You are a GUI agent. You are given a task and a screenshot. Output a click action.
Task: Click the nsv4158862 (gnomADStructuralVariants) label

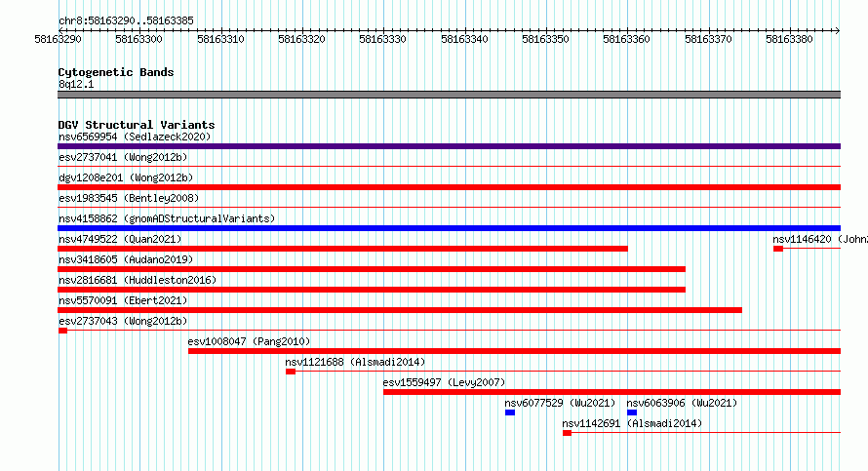point(167,218)
